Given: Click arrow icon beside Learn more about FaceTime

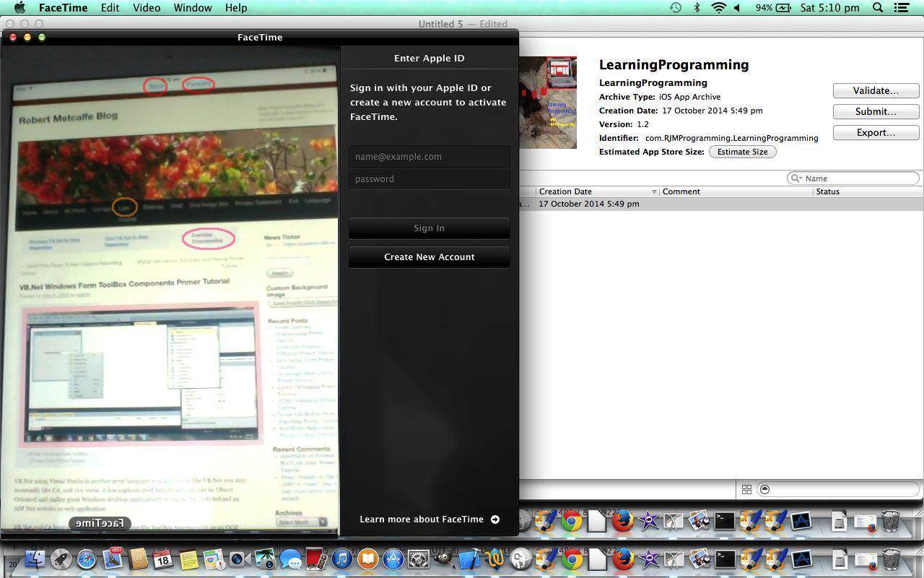Looking at the screenshot, I should pos(495,519).
